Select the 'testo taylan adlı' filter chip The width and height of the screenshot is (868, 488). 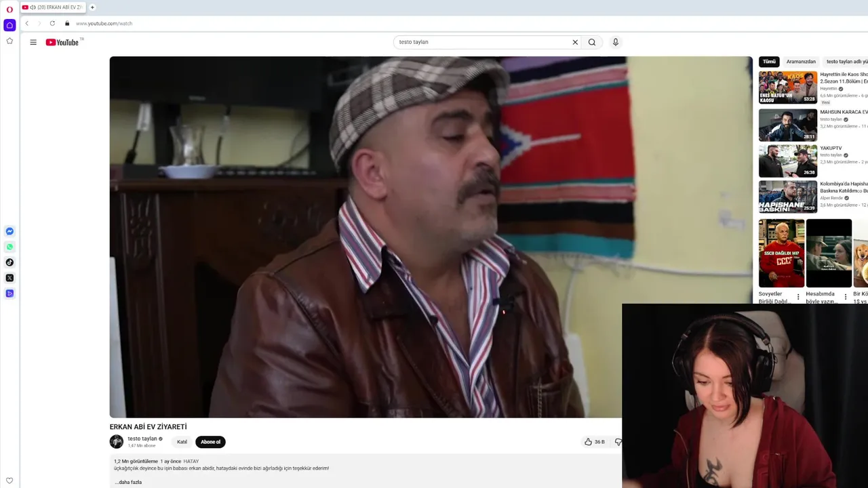(846, 62)
